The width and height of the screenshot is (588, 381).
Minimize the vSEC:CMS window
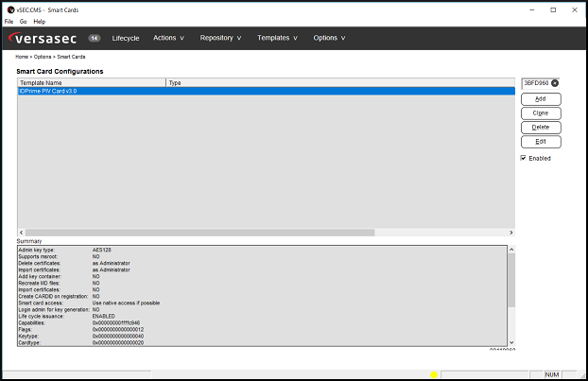click(x=531, y=10)
